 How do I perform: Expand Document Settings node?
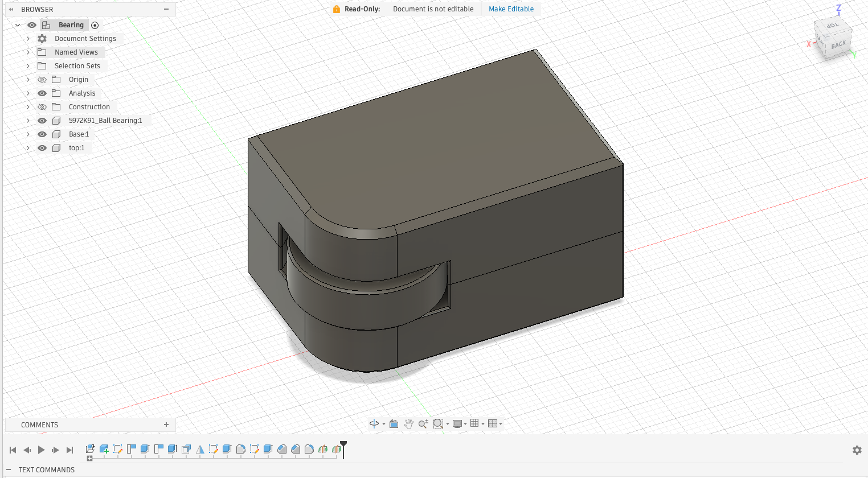(28, 39)
